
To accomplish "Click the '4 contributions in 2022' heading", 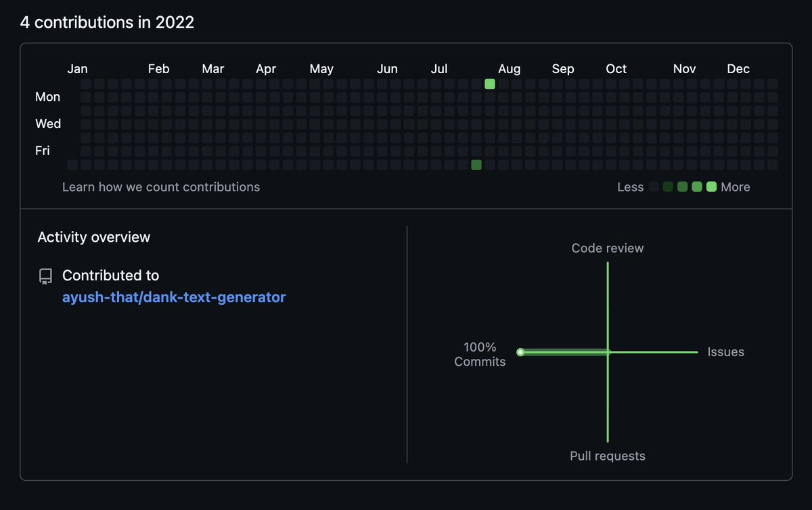I will tap(107, 22).
